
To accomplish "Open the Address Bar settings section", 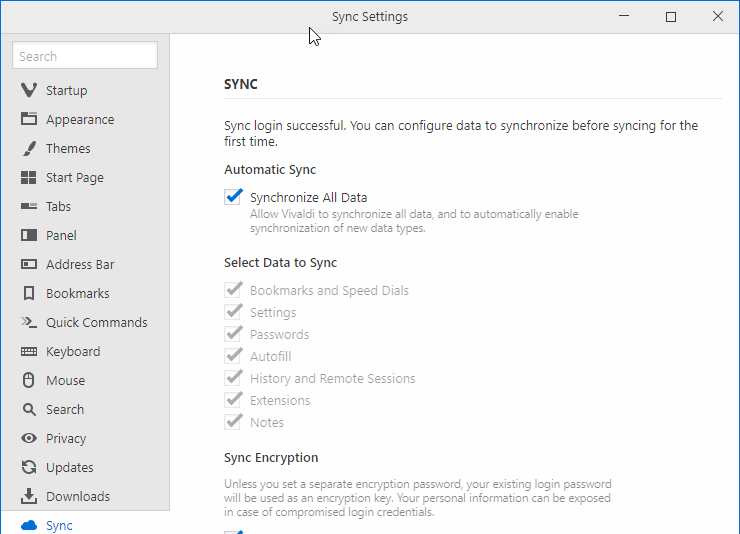I will pos(80,265).
